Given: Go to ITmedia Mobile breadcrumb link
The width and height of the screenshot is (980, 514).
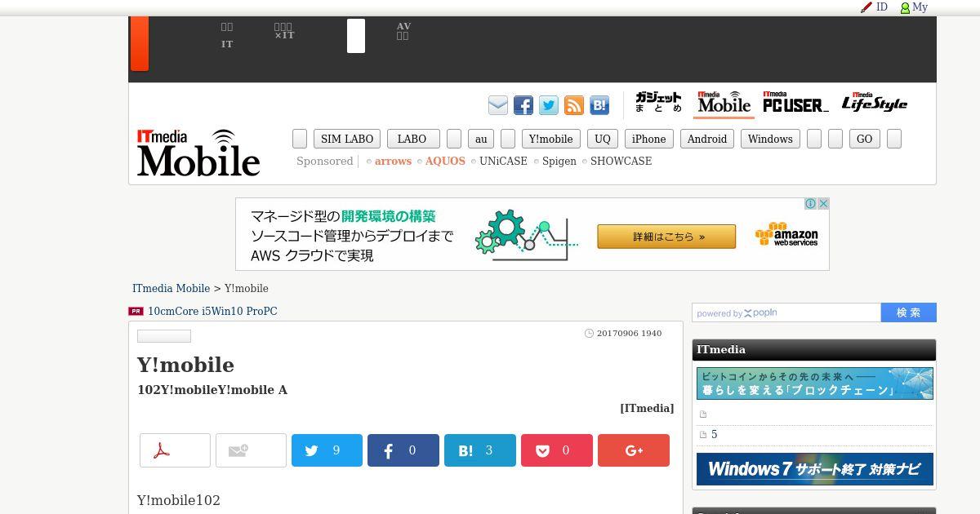Looking at the screenshot, I should tap(171, 289).
